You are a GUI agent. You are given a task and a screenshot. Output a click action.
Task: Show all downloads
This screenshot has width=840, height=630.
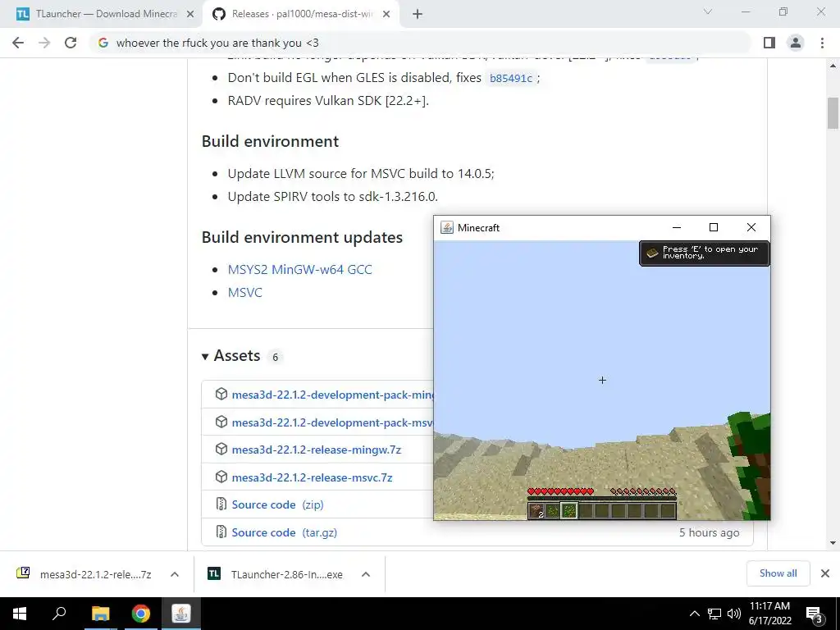[778, 573]
